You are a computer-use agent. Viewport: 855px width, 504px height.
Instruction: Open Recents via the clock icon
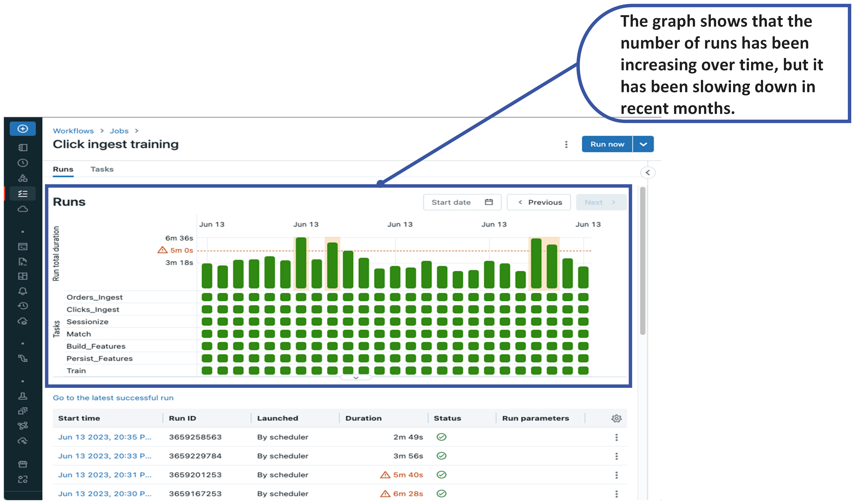(23, 163)
